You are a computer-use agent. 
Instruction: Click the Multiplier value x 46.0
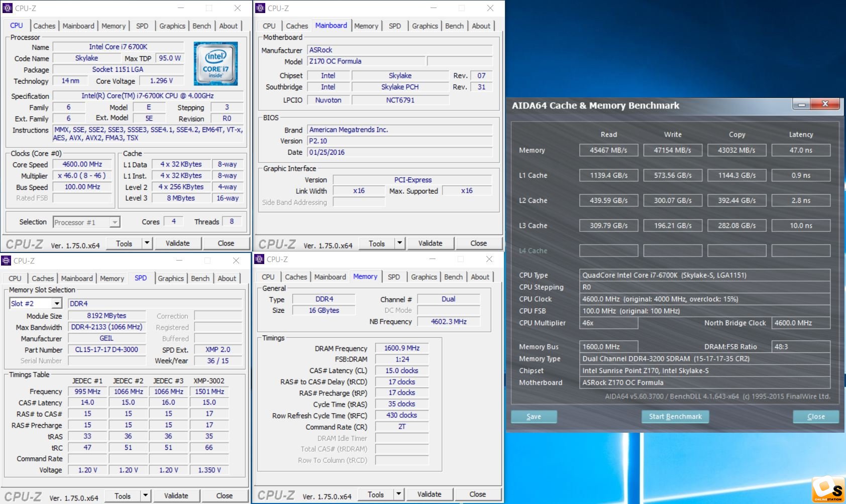82,176
